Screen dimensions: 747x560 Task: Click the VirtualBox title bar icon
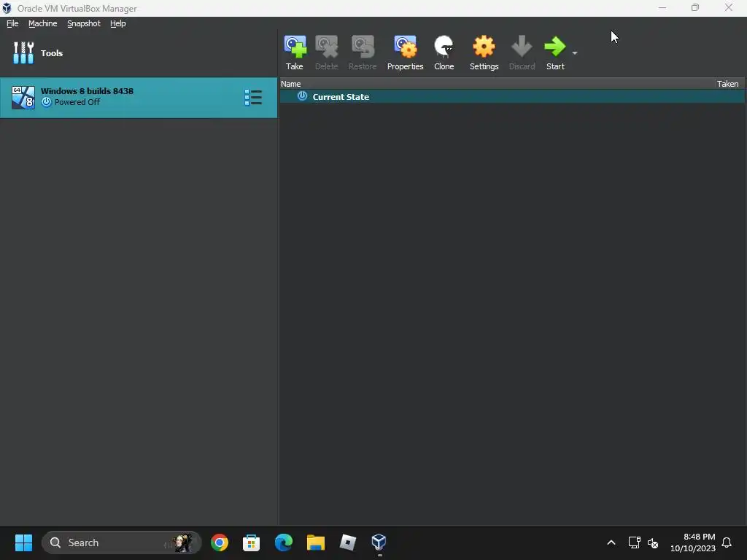pos(7,8)
